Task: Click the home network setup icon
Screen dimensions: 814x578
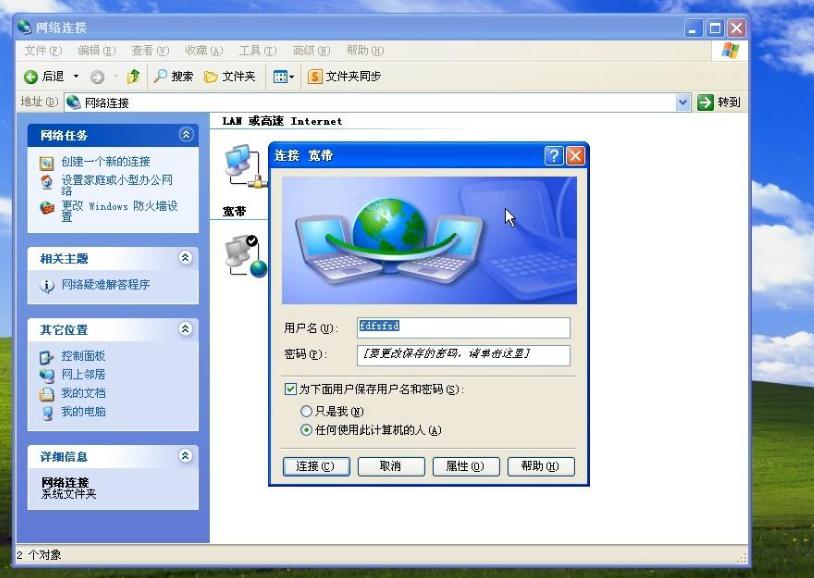Action: coord(47,183)
